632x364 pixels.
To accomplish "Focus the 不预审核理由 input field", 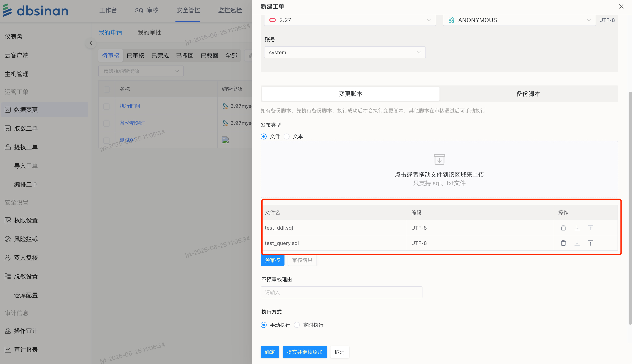I will tap(341, 293).
